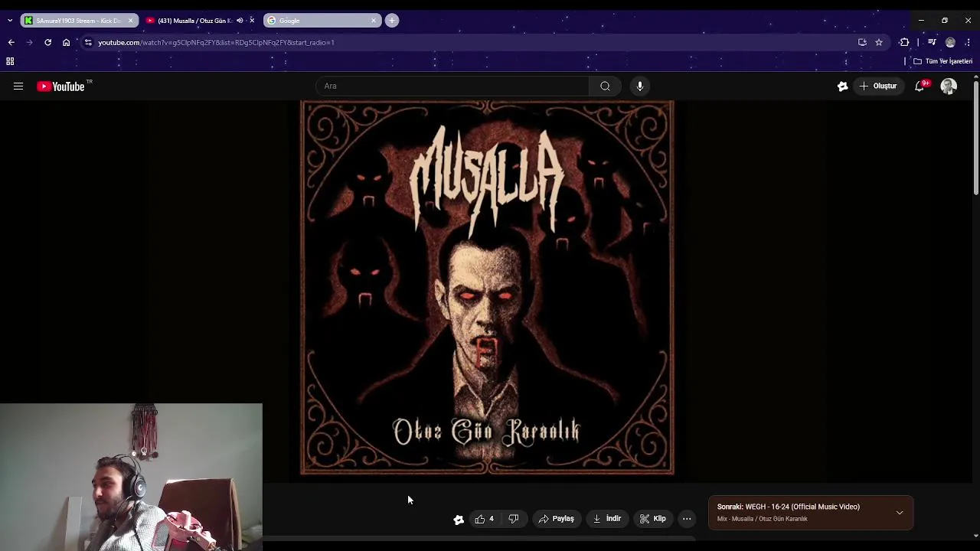Close the Kick stream tab

[x=130, y=21]
